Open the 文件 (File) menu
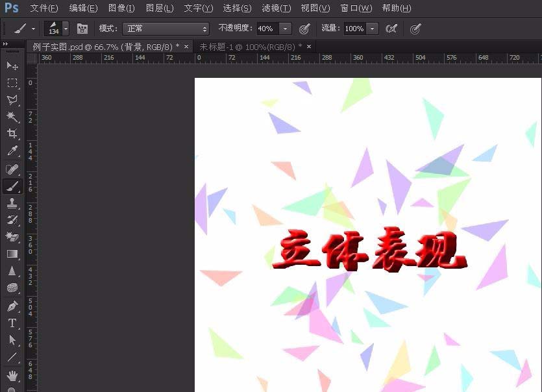542x392 pixels. click(x=42, y=8)
